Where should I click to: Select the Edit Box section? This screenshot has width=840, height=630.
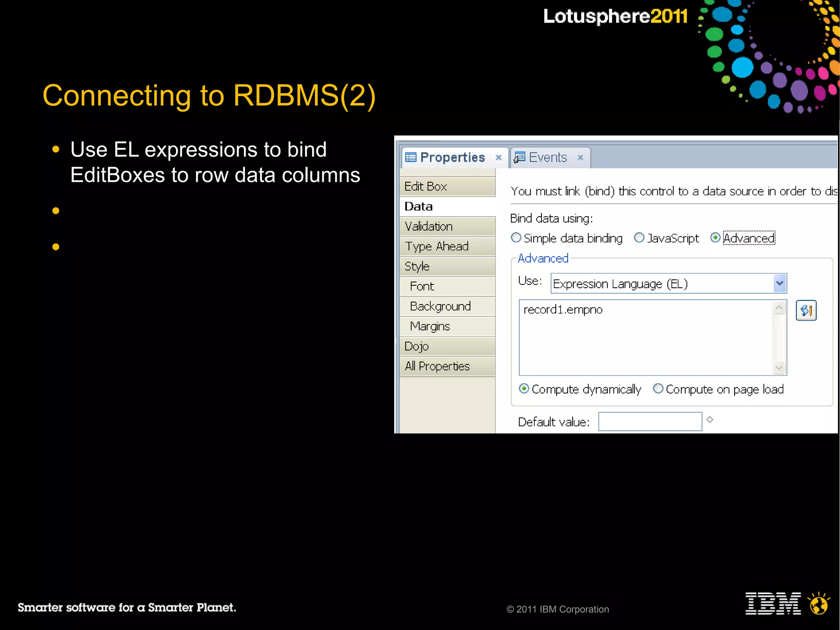tap(447, 186)
